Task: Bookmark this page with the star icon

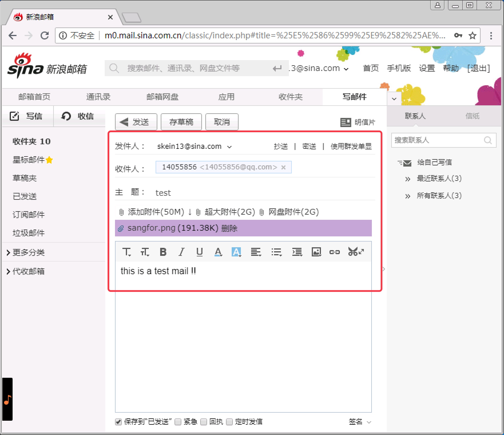Action: pyautogui.click(x=473, y=35)
